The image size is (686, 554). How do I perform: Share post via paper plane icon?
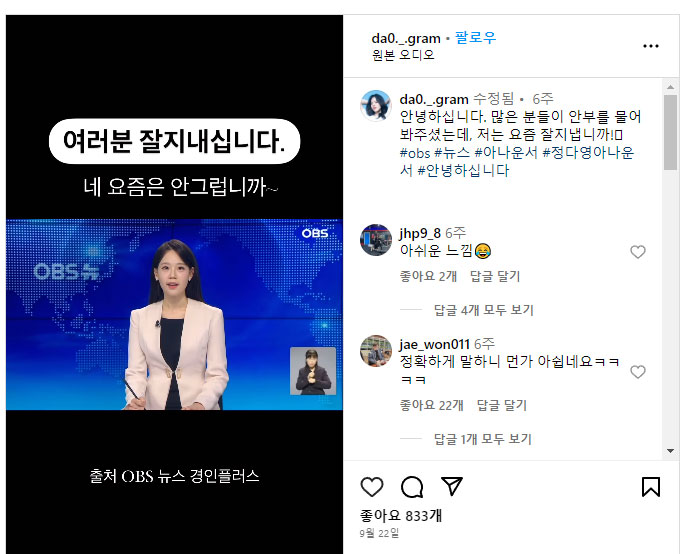click(452, 486)
